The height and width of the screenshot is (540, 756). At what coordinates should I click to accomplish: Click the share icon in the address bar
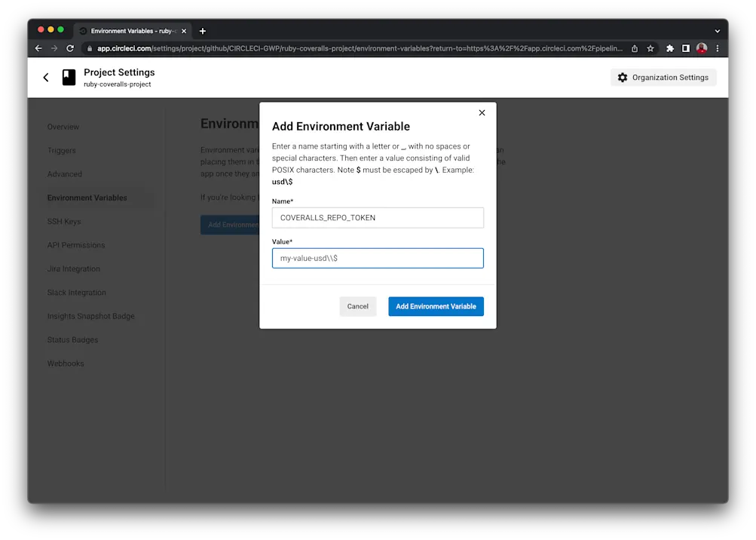[633, 48]
